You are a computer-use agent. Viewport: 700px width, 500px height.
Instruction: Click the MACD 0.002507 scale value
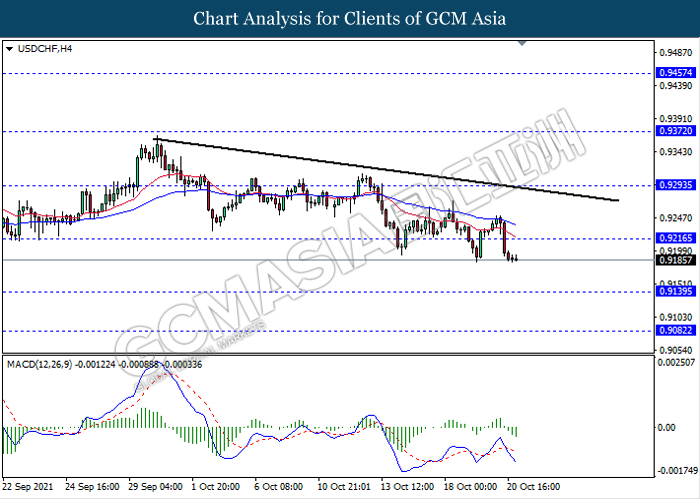pos(676,362)
